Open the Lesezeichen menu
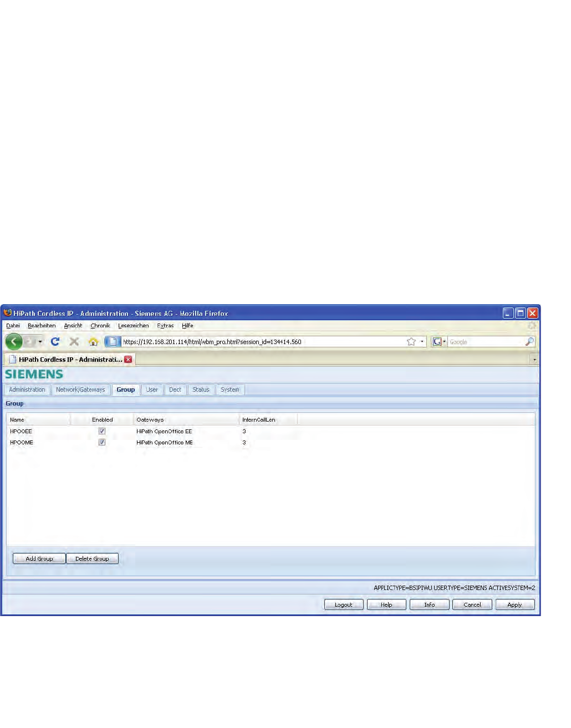The width and height of the screenshot is (571, 728). tap(134, 326)
